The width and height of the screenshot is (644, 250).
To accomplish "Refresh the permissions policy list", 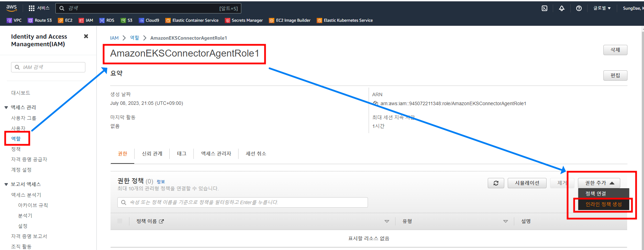I will 496,183.
